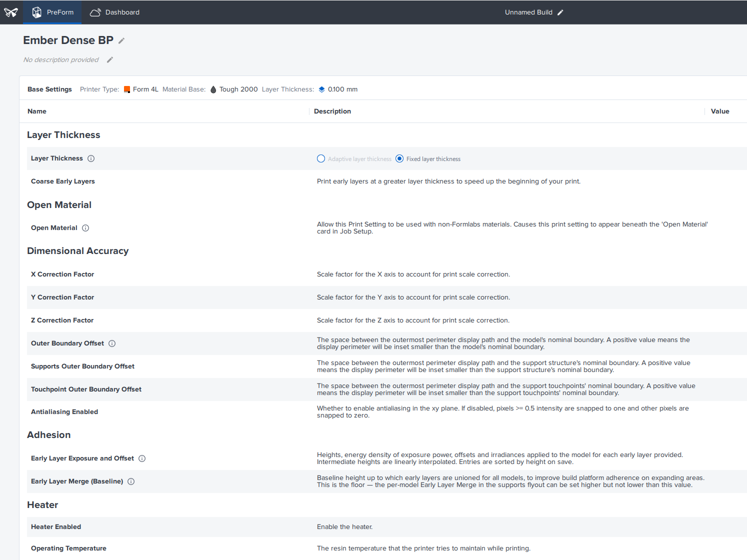Click the 0.100 mm layer thickness value
Viewport: 747px width, 560px height.
(x=342, y=89)
